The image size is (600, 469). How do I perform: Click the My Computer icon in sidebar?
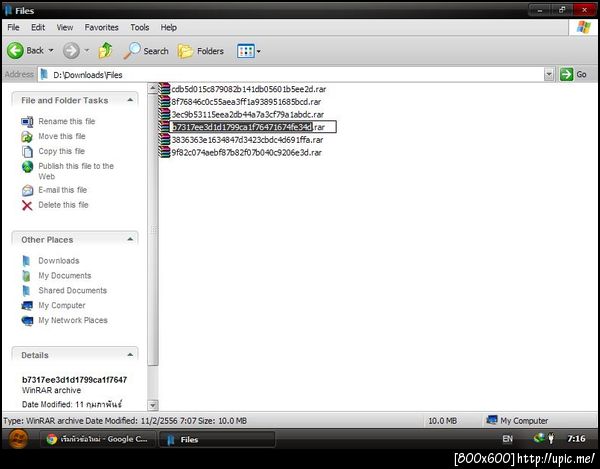click(27, 306)
